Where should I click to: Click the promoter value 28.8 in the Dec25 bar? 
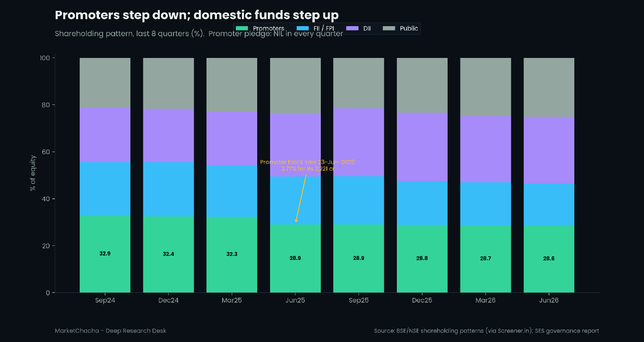pos(422,258)
